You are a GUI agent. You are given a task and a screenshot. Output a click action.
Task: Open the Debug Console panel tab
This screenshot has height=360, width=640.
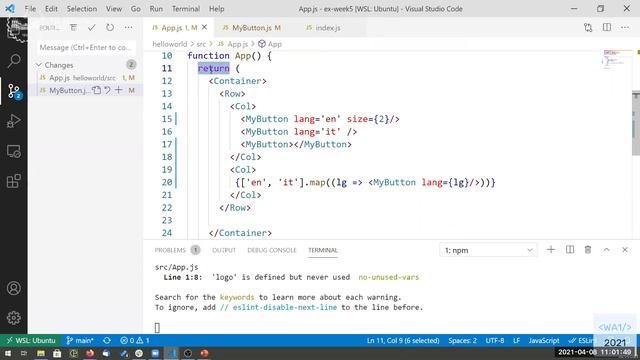[272, 250]
